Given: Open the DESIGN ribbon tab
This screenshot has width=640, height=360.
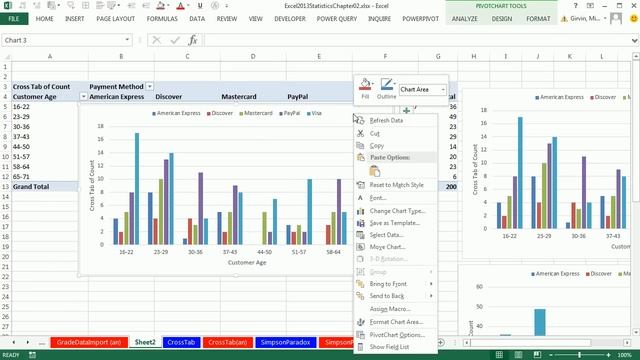Looking at the screenshot, I should [x=502, y=19].
